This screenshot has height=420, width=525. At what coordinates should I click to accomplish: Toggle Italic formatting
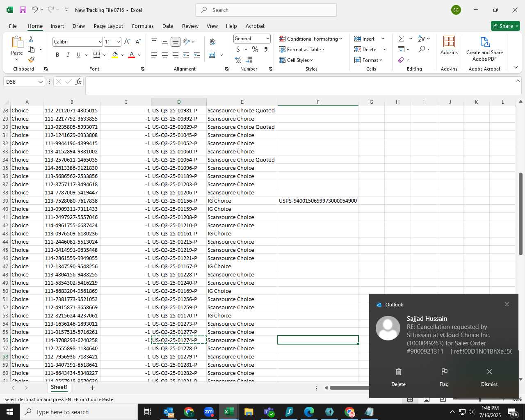pyautogui.click(x=68, y=55)
